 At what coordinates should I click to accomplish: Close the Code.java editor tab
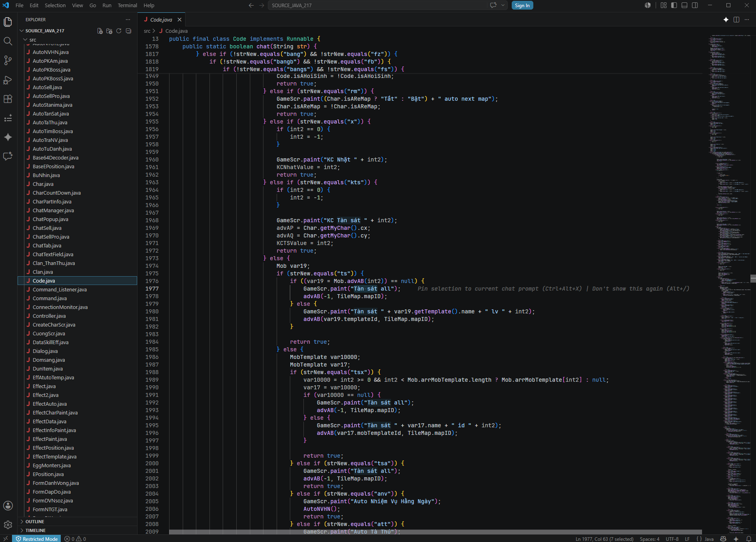pyautogui.click(x=180, y=20)
